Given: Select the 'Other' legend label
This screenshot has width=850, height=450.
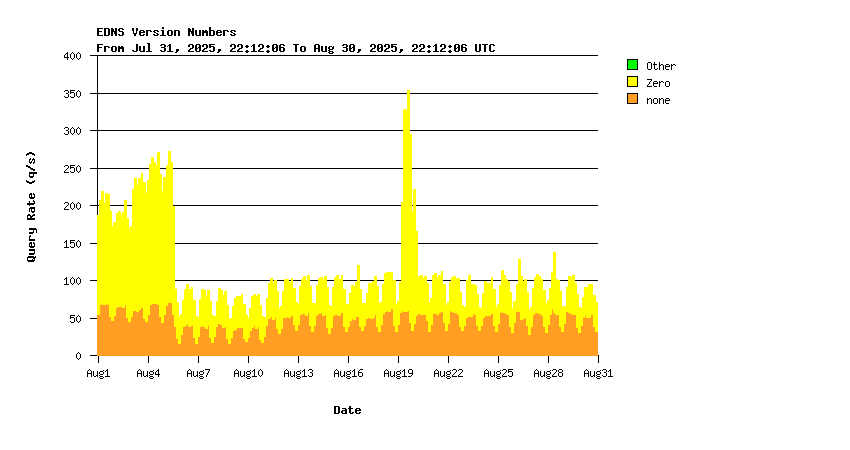Looking at the screenshot, I should 661,66.
